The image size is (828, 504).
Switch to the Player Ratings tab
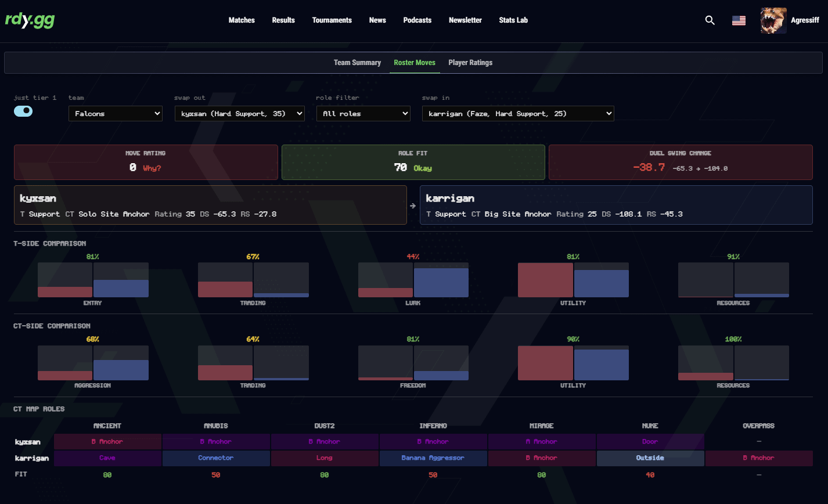click(x=470, y=63)
